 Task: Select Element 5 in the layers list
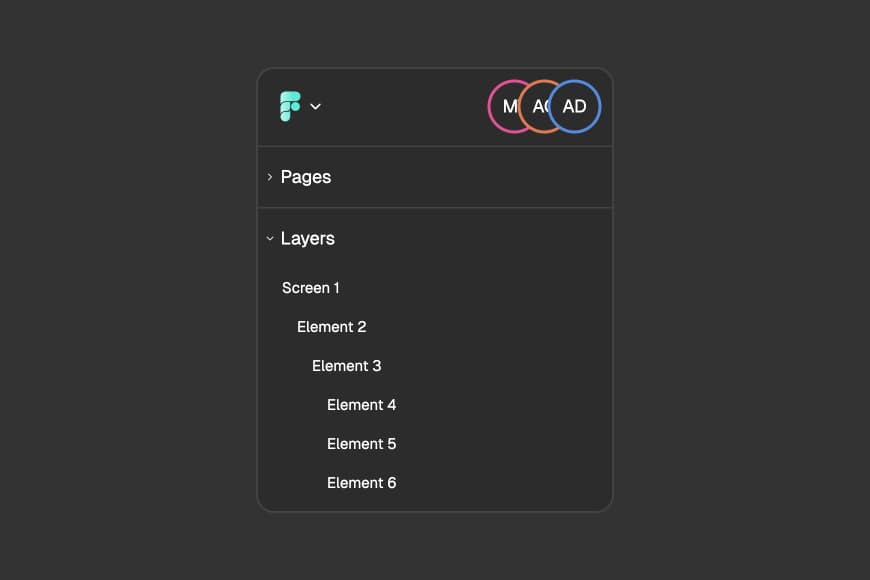(362, 444)
